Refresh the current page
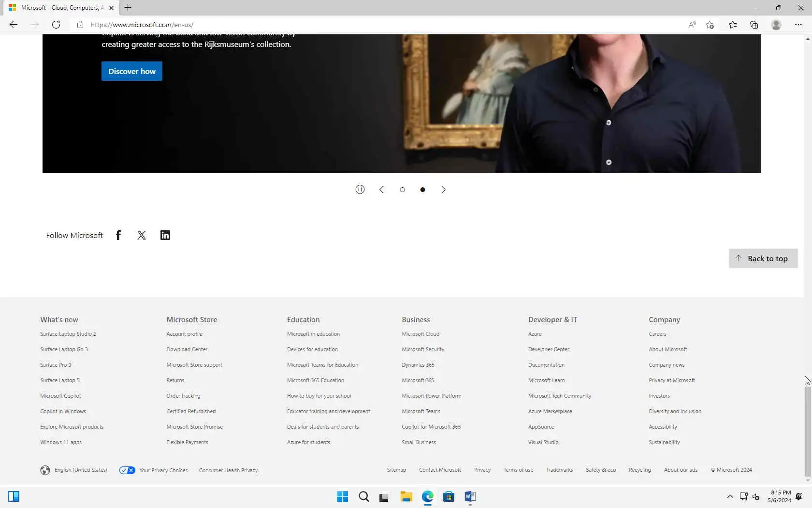Screen dimensions: 812x508 tap(56, 25)
